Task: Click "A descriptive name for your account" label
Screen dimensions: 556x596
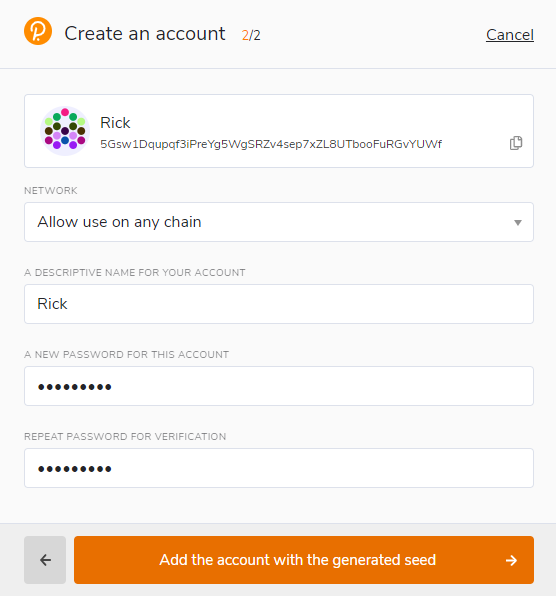Action: pyautogui.click(x=135, y=273)
